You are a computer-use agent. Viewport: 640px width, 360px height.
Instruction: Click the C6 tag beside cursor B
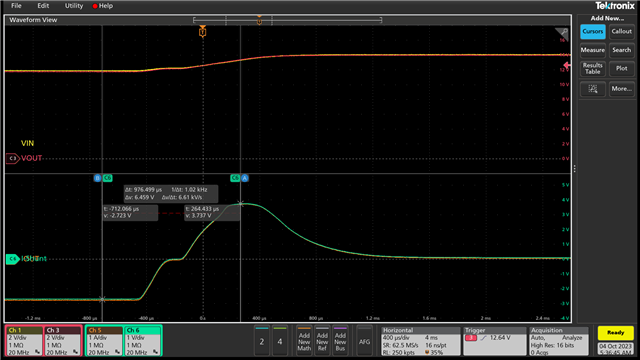(x=107, y=178)
